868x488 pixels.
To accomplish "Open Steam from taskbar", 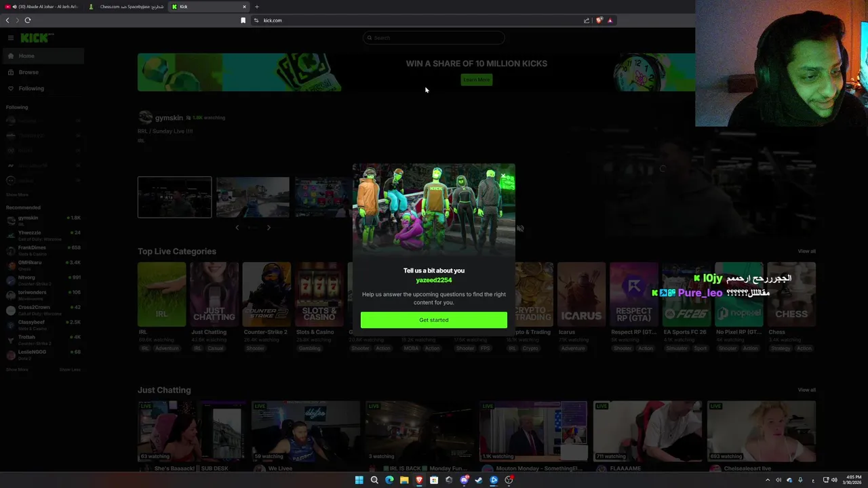I will 479,480.
